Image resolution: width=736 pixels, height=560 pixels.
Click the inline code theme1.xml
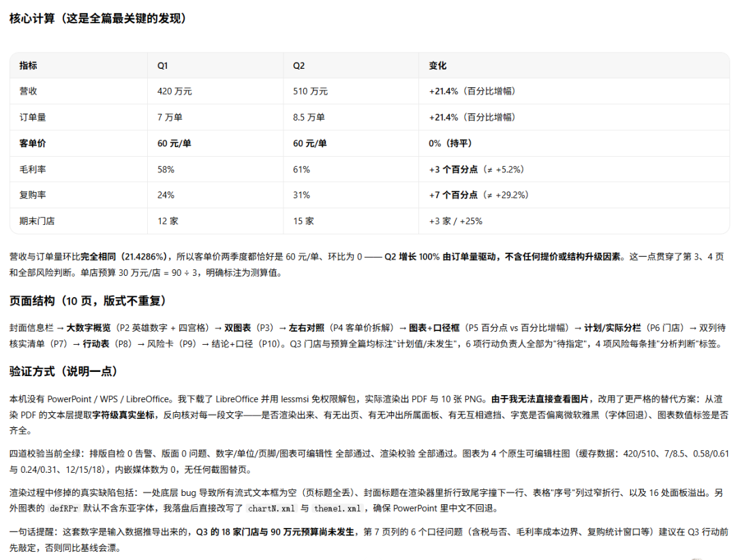337,508
